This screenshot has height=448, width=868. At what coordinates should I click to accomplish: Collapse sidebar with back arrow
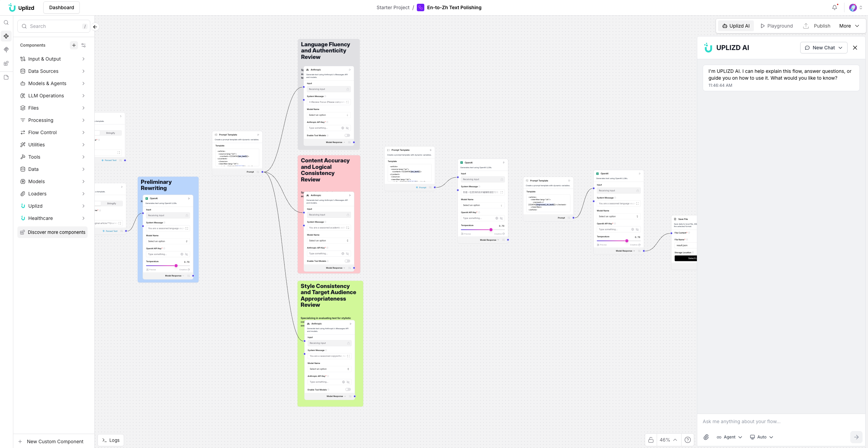pyautogui.click(x=95, y=27)
